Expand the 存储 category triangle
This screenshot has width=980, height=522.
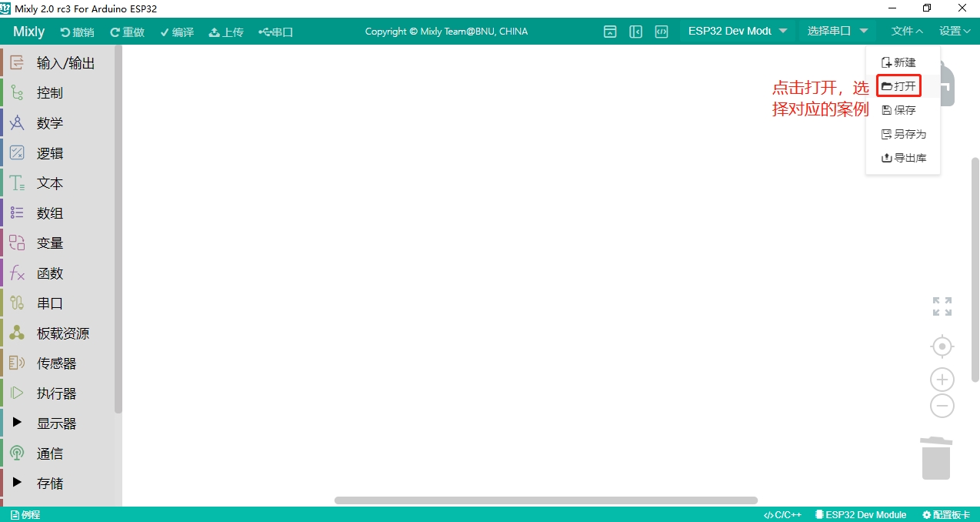[17, 483]
